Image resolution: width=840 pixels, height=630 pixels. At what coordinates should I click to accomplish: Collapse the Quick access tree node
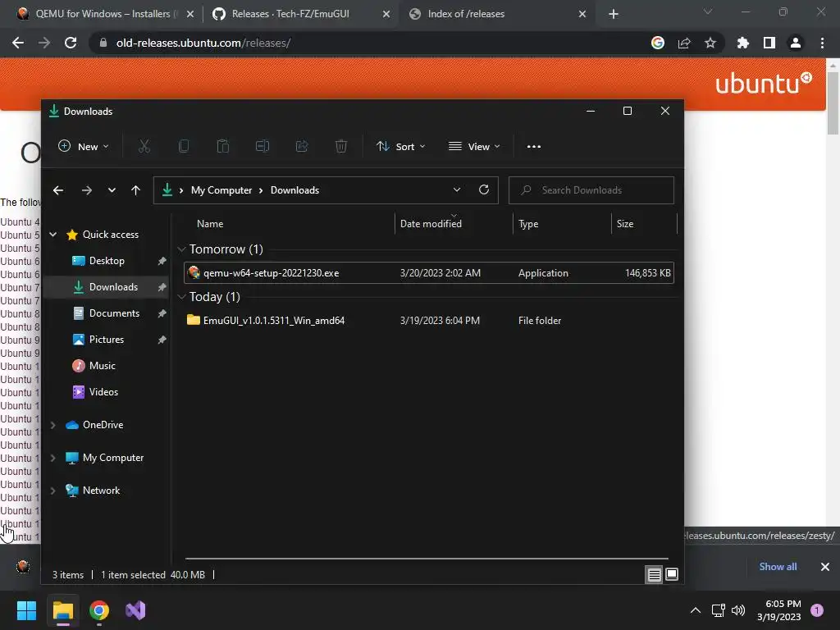(53, 234)
